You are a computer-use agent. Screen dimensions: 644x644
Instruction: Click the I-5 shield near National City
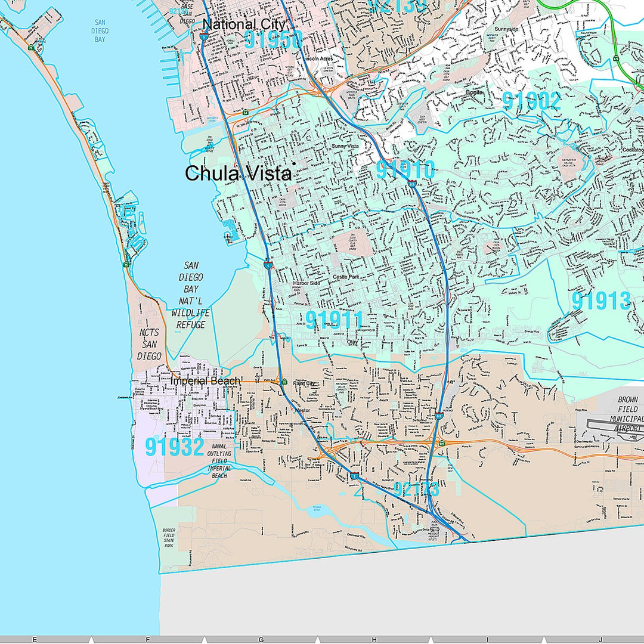tap(204, 36)
